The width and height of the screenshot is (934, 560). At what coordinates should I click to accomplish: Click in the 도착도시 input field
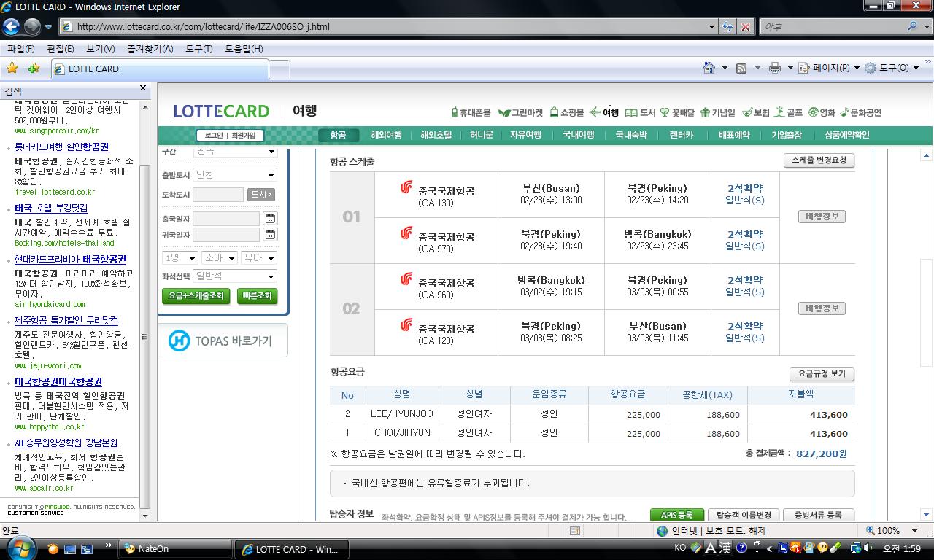(218, 195)
